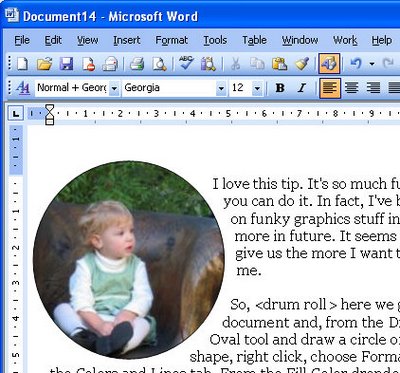This screenshot has width=400, height=373.
Task: Click the tab stop selector on the ruler
Action: pyautogui.click(x=16, y=114)
